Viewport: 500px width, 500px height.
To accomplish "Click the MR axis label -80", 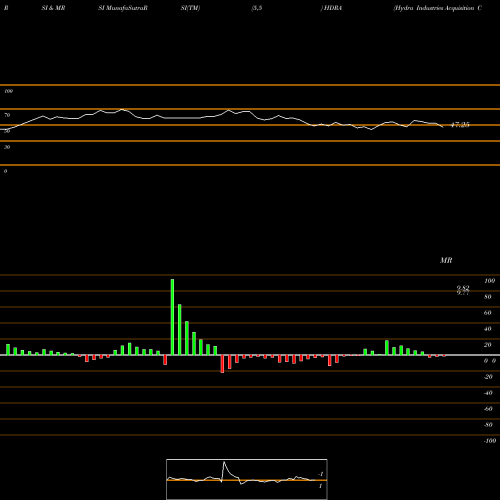I will coord(488,425).
